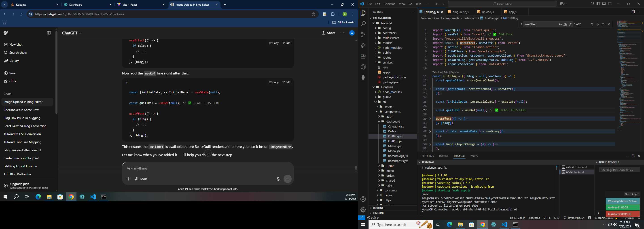Viewport: 644px width, 229px height.
Task: Jump to latest message with down-arrow button
Action: [208, 153]
